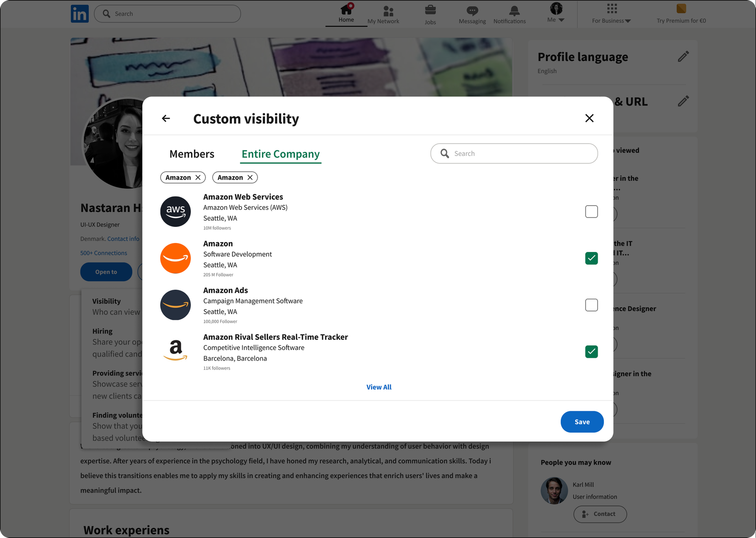
Task: Open the Jobs briefcase icon
Action: coord(430,10)
